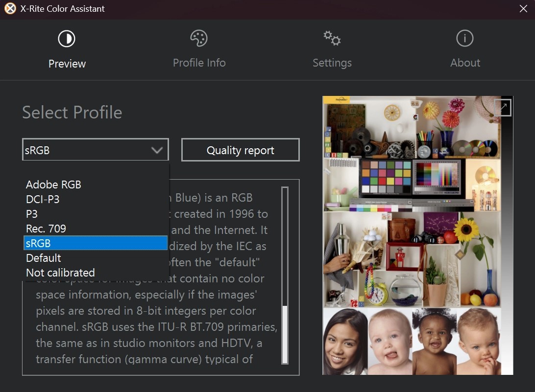
Task: Collapse the profile dropdown using chevron arrow
Action: click(157, 150)
